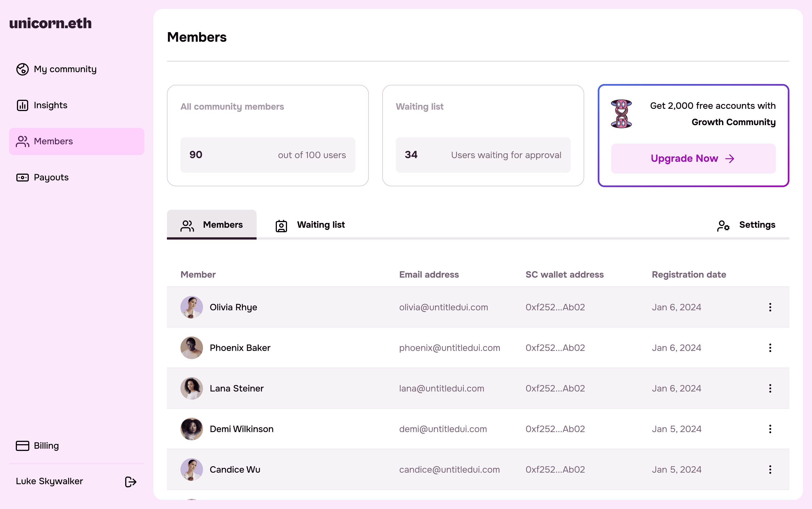
Task: Open the options menu for Demi Wilkinson
Action: point(770,429)
